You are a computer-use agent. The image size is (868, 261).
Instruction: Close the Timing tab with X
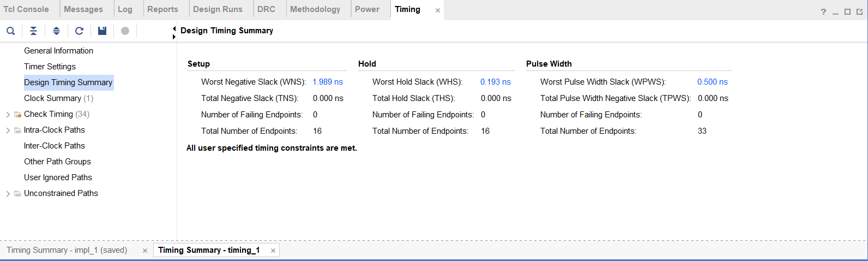click(x=437, y=10)
